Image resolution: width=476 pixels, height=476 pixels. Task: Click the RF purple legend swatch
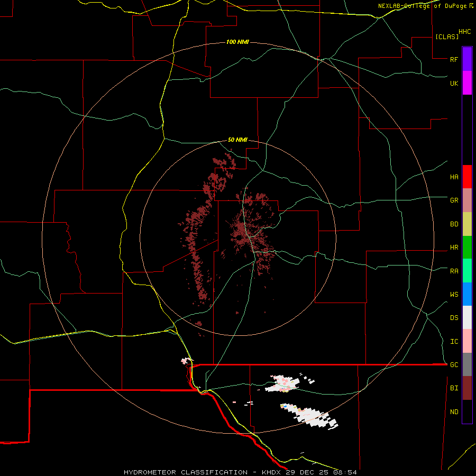tap(467, 59)
